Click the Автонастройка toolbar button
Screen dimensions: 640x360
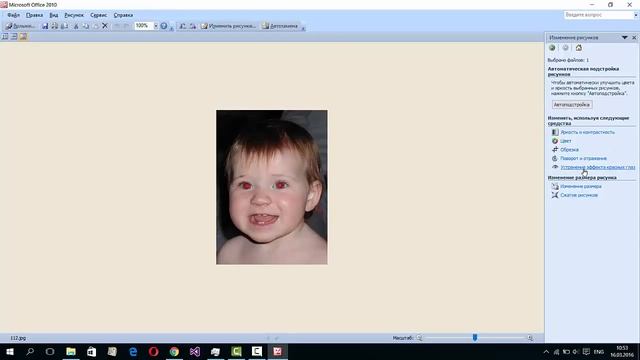(x=280, y=26)
